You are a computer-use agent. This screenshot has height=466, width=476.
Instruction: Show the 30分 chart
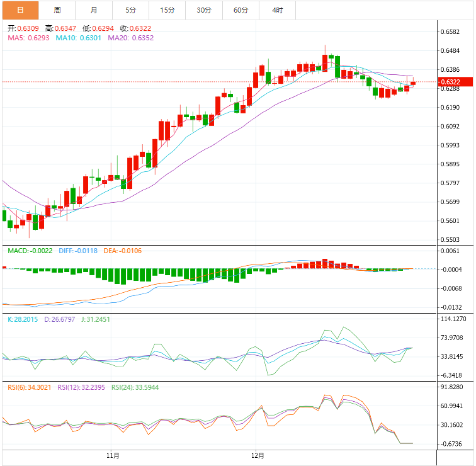point(204,10)
